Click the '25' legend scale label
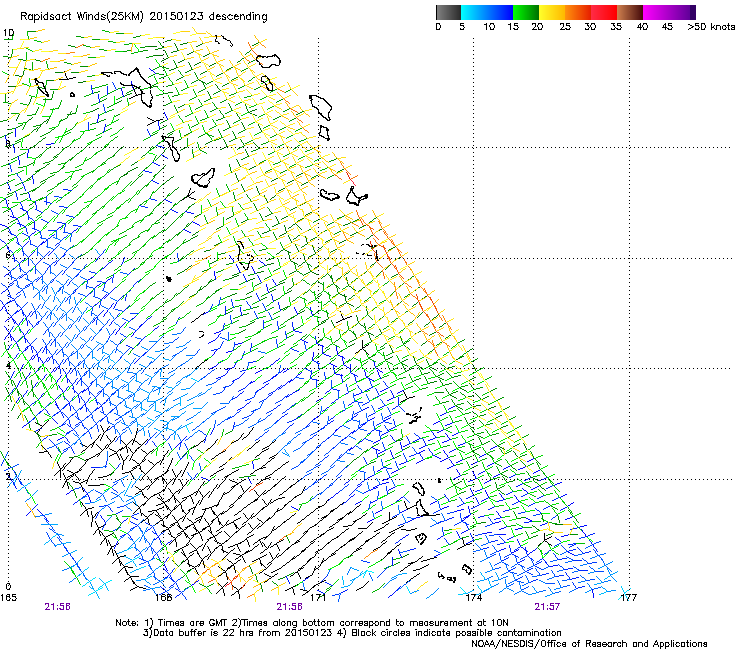This screenshot has width=740, height=650. point(565,26)
